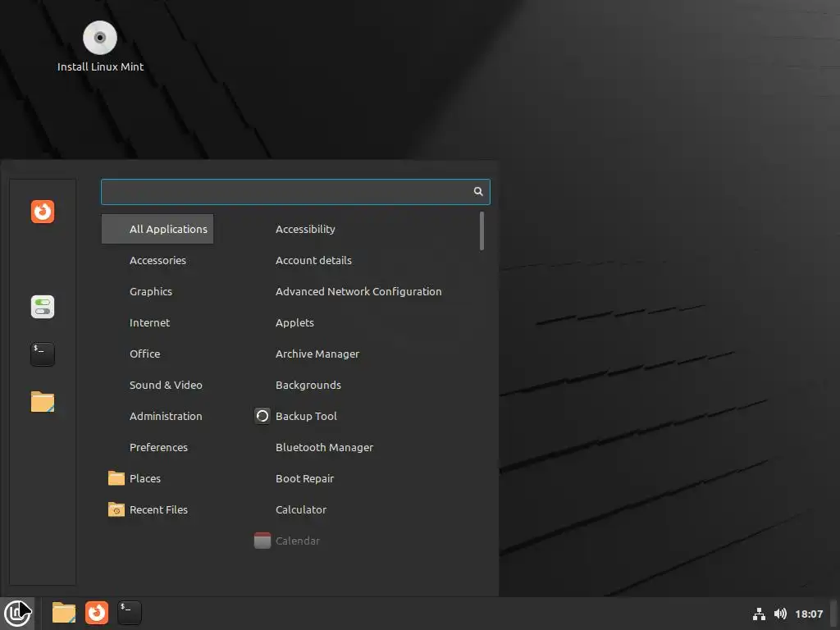840x630 pixels.
Task: Select the Office category
Action: [157, 354]
